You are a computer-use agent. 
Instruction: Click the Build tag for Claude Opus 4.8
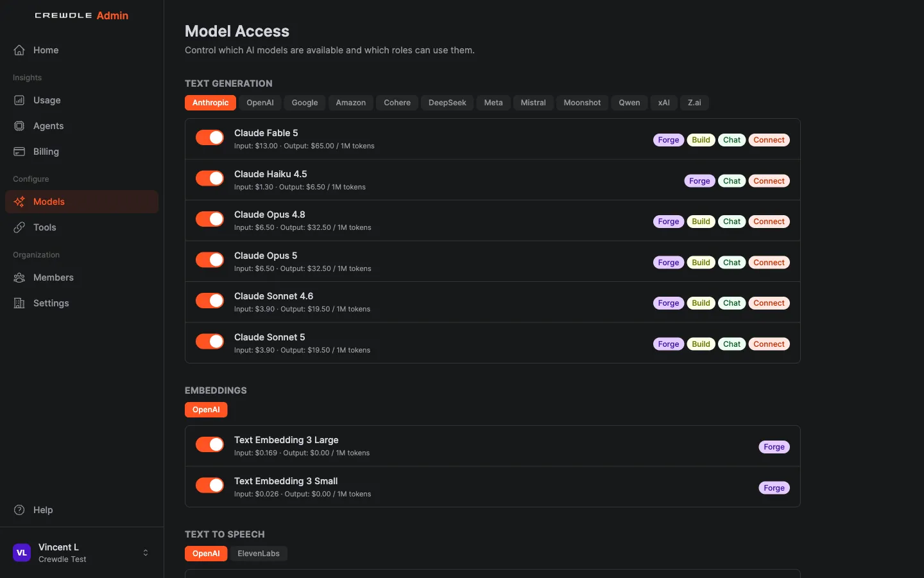pos(701,222)
